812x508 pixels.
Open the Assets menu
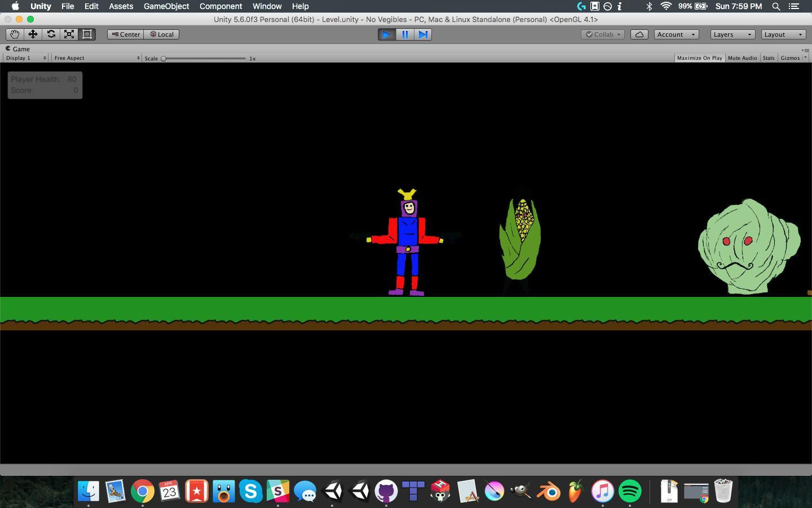tap(121, 6)
